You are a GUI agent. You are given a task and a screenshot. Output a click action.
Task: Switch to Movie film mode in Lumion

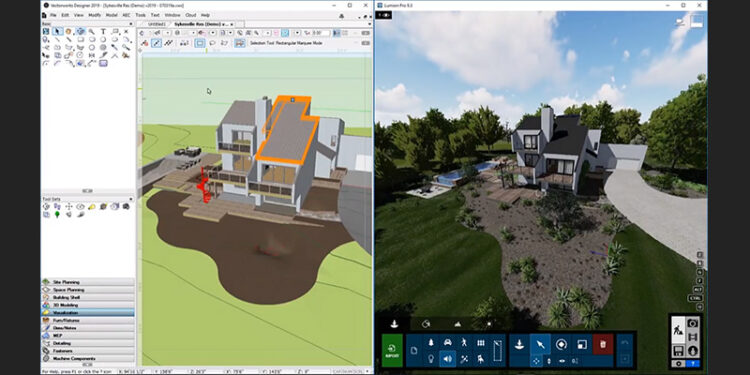[x=692, y=337]
